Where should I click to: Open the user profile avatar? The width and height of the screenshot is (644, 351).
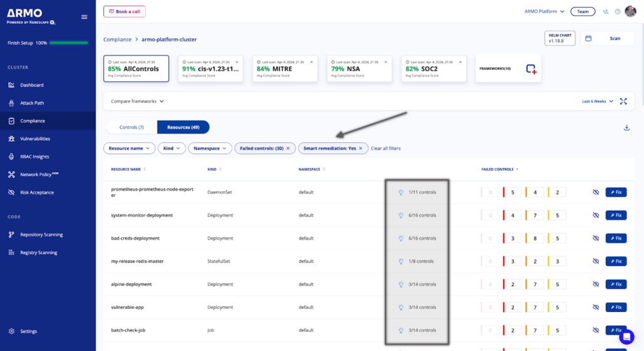click(630, 11)
